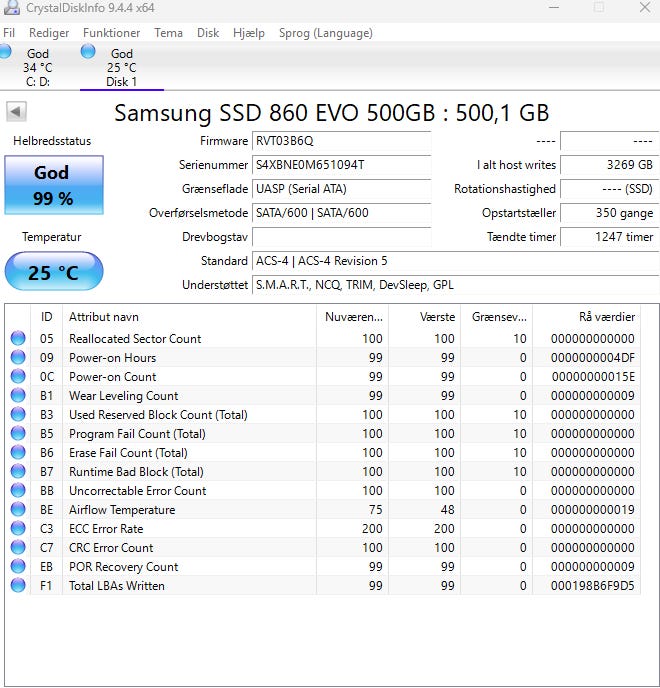This screenshot has width=660, height=688.
Task: Open the Tema menu
Action: point(168,33)
